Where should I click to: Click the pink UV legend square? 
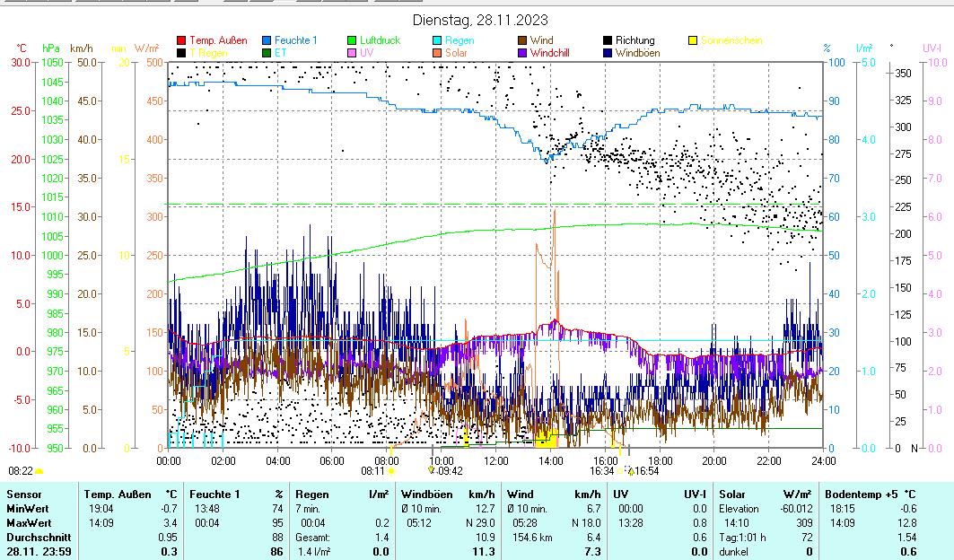352,53
